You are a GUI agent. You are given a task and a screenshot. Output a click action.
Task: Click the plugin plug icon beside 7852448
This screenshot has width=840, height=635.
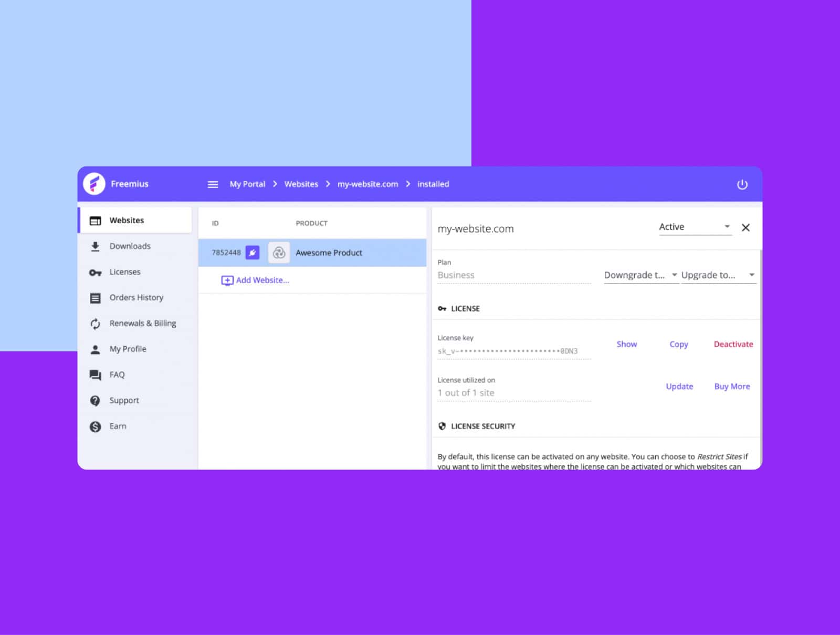pos(253,253)
